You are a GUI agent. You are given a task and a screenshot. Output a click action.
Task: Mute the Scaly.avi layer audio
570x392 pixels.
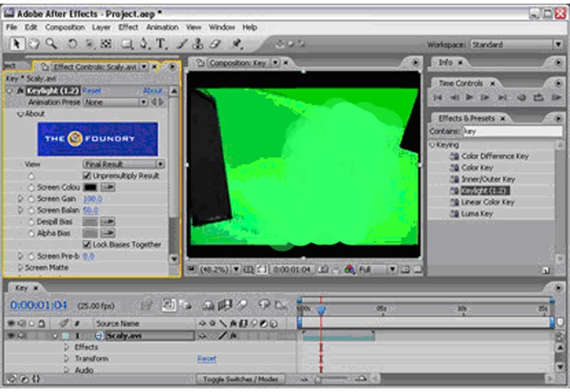point(21,335)
